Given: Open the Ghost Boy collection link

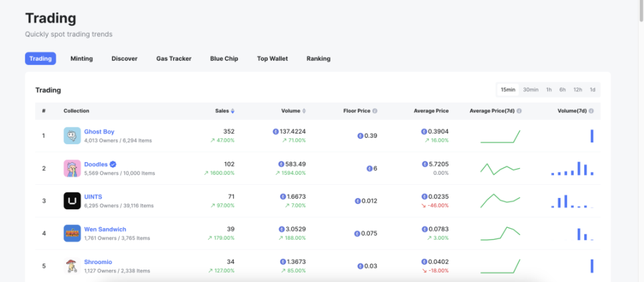Looking at the screenshot, I should point(99,132).
